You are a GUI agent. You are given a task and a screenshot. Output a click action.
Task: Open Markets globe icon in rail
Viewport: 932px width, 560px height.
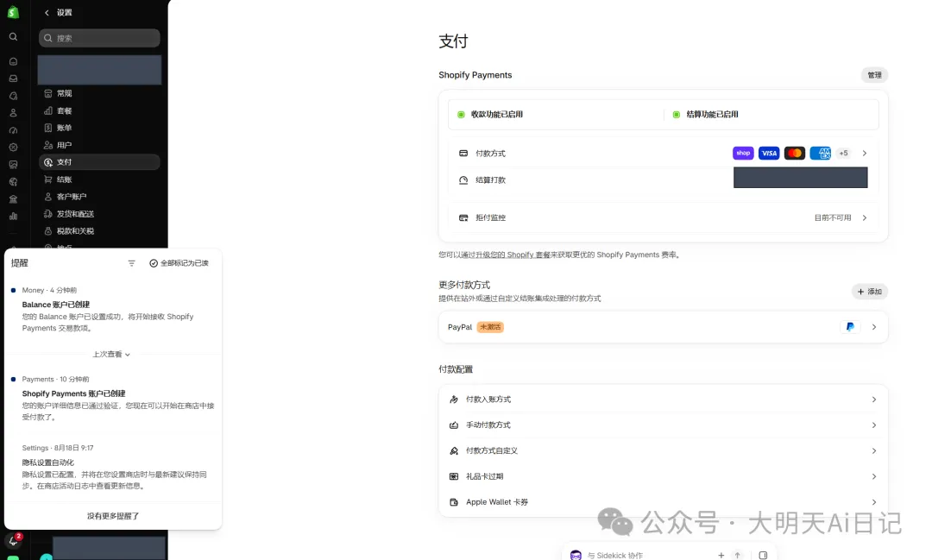tap(13, 182)
